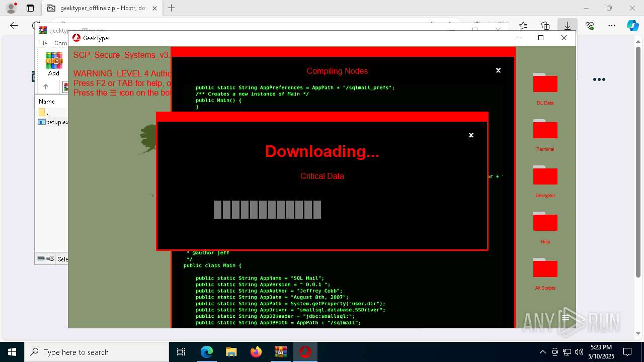Image resolution: width=644 pixels, height=362 pixels.
Task: Open the DL Data red folder
Action: click(x=545, y=83)
